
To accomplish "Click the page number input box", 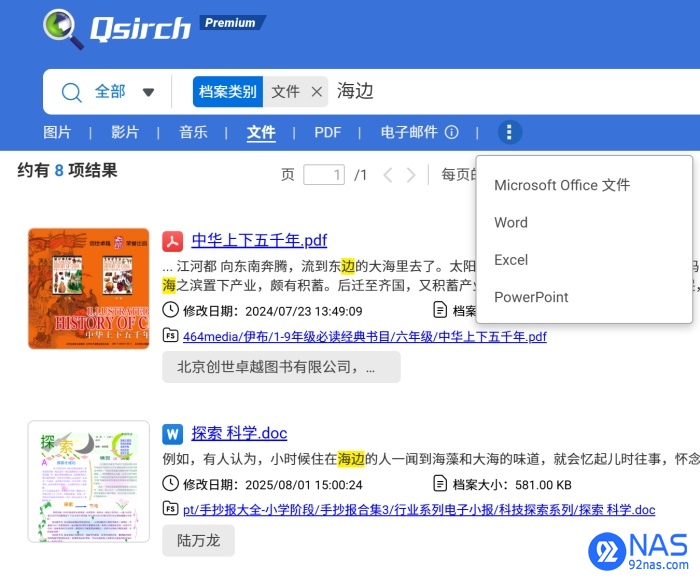I will 324,175.
